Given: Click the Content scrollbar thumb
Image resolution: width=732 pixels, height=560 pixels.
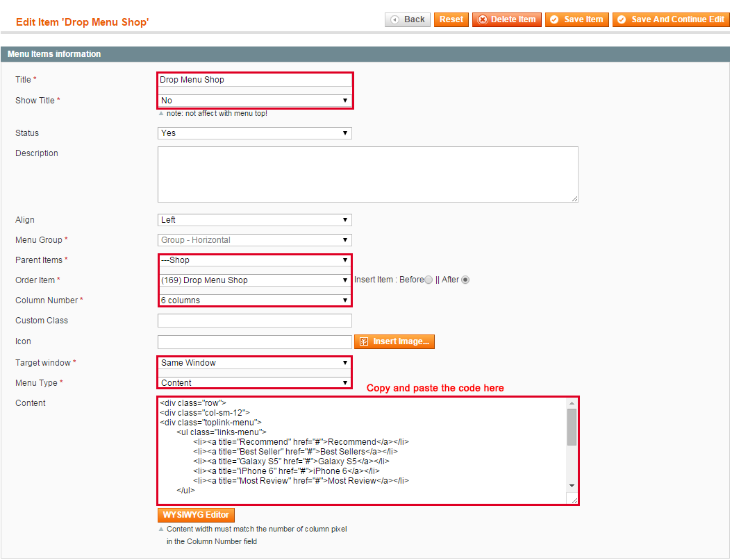Looking at the screenshot, I should 572,427.
